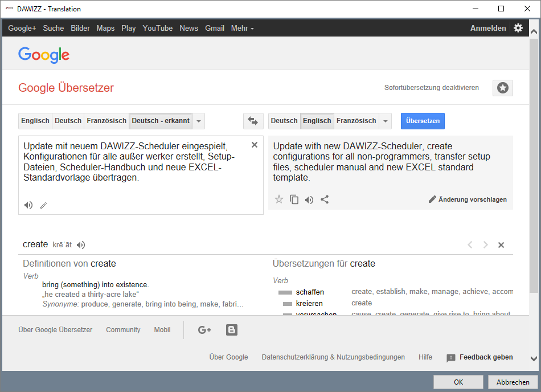The height and width of the screenshot is (392, 541).
Task: Expand the target language dropdown arrow
Action: pyautogui.click(x=386, y=121)
